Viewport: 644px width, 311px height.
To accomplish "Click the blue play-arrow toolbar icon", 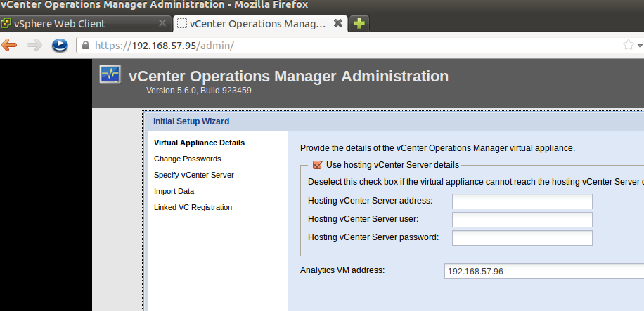I will pos(60,45).
